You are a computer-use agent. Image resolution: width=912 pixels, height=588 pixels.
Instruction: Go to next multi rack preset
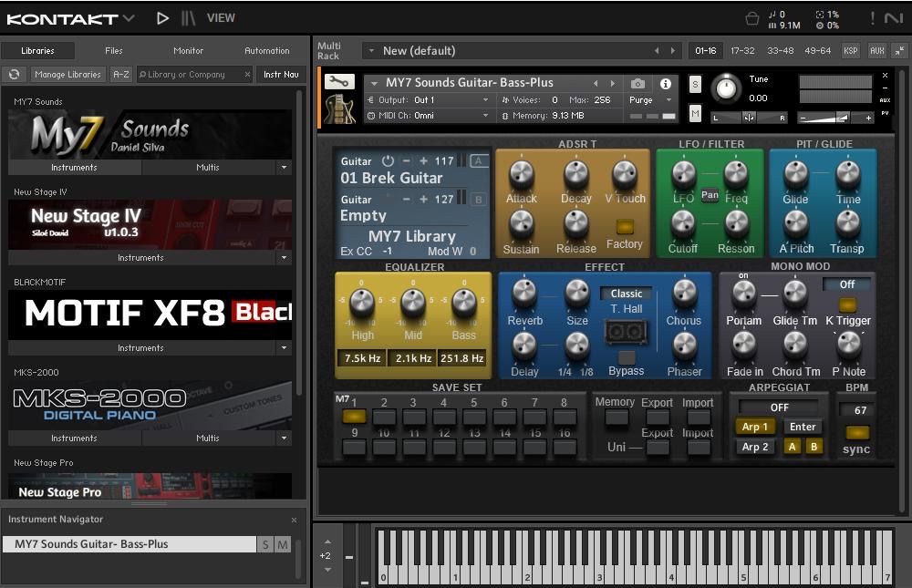(673, 51)
